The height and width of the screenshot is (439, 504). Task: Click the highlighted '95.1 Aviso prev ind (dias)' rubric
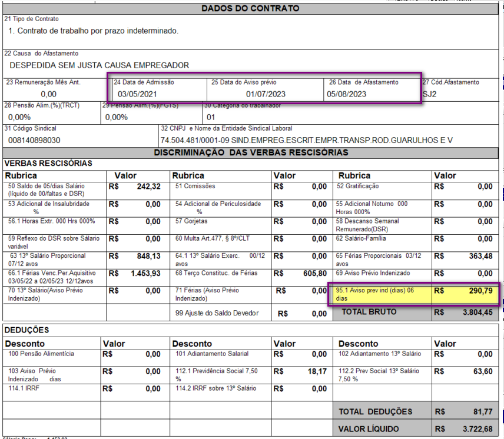[375, 294]
